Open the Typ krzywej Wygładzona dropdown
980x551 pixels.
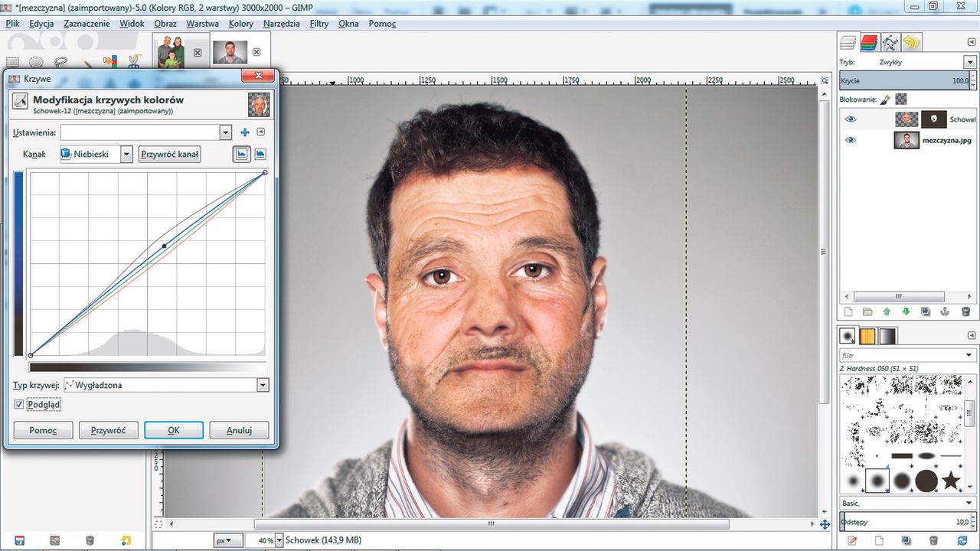(263, 385)
